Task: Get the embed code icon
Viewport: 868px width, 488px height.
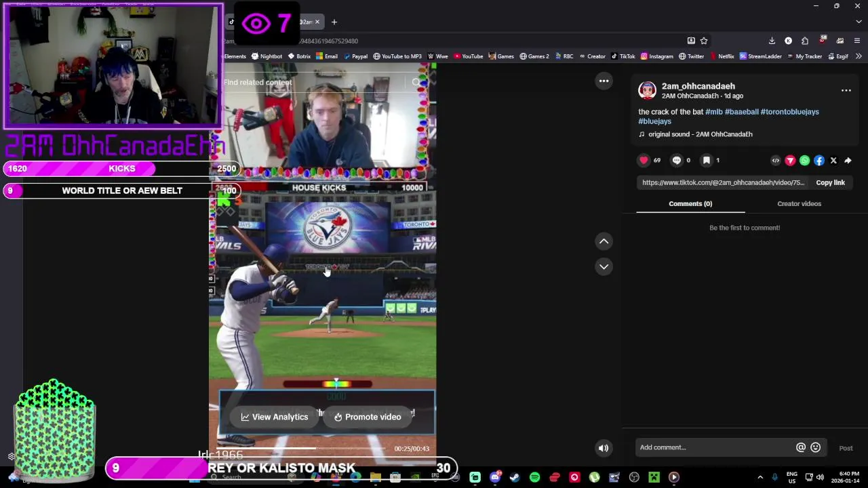Action: point(776,161)
